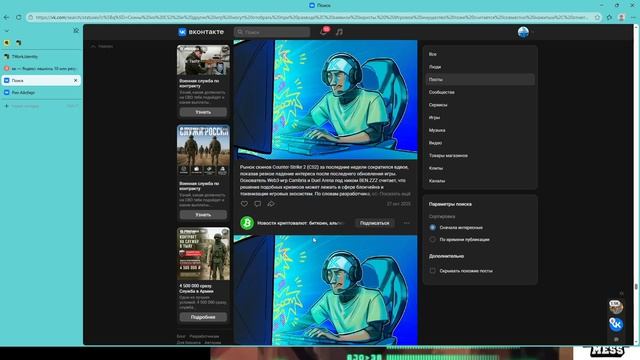Open the VK music note icon

[339, 32]
